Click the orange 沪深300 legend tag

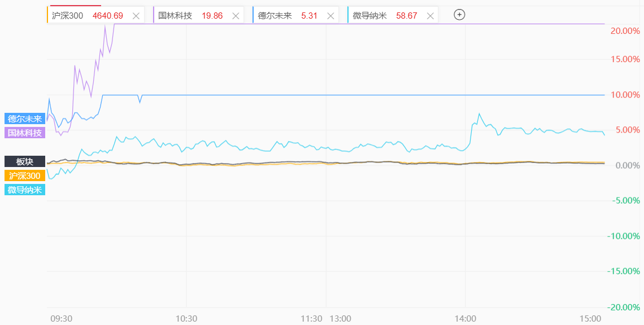25,175
